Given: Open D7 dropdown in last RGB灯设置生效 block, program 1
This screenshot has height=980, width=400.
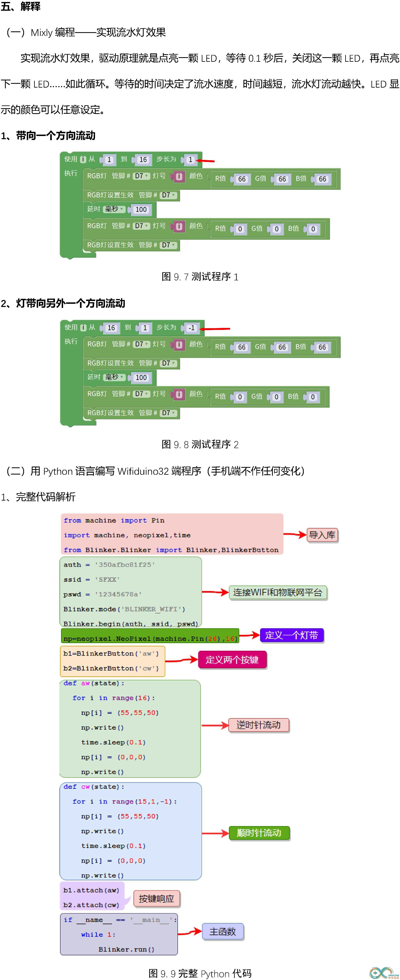Looking at the screenshot, I should [x=169, y=245].
